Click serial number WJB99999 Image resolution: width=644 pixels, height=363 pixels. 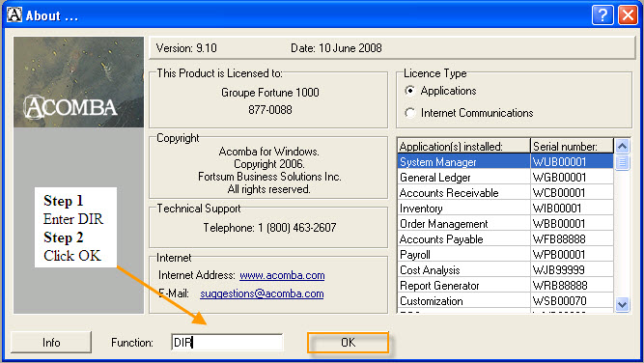click(x=559, y=269)
